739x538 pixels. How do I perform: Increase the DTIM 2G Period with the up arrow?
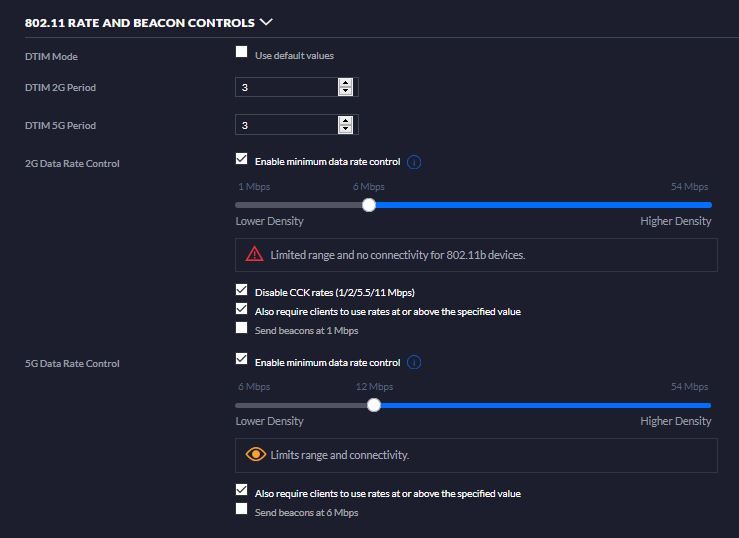click(x=346, y=83)
